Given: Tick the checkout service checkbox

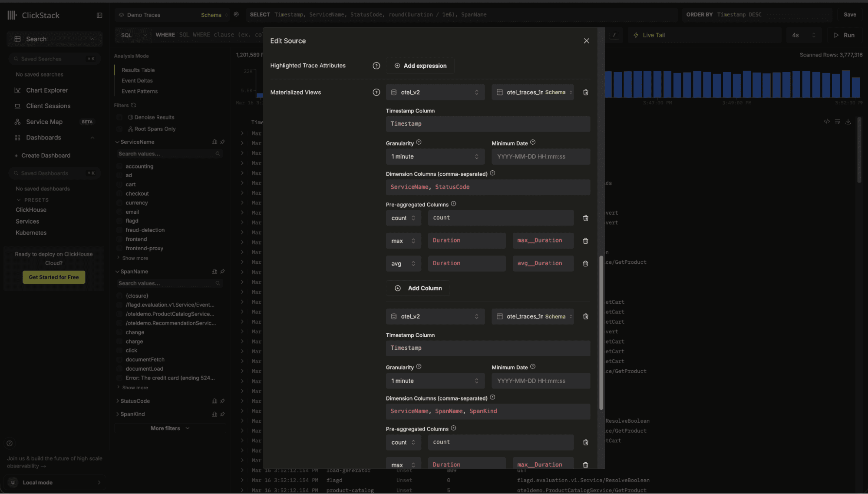Looking at the screenshot, I should point(119,194).
